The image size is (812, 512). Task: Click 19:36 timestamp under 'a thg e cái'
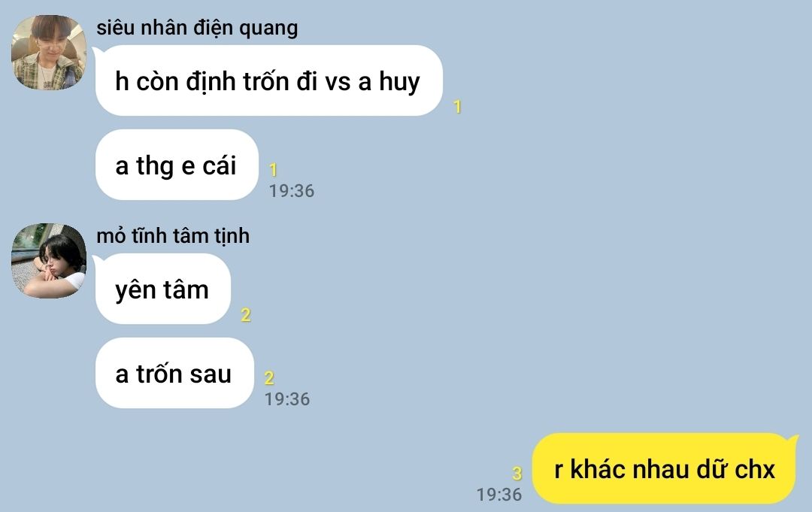(292, 190)
